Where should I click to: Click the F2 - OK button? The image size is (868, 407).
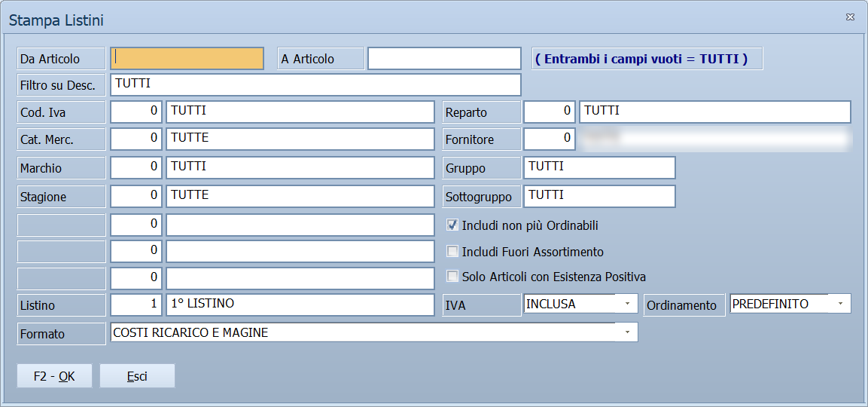(x=55, y=377)
